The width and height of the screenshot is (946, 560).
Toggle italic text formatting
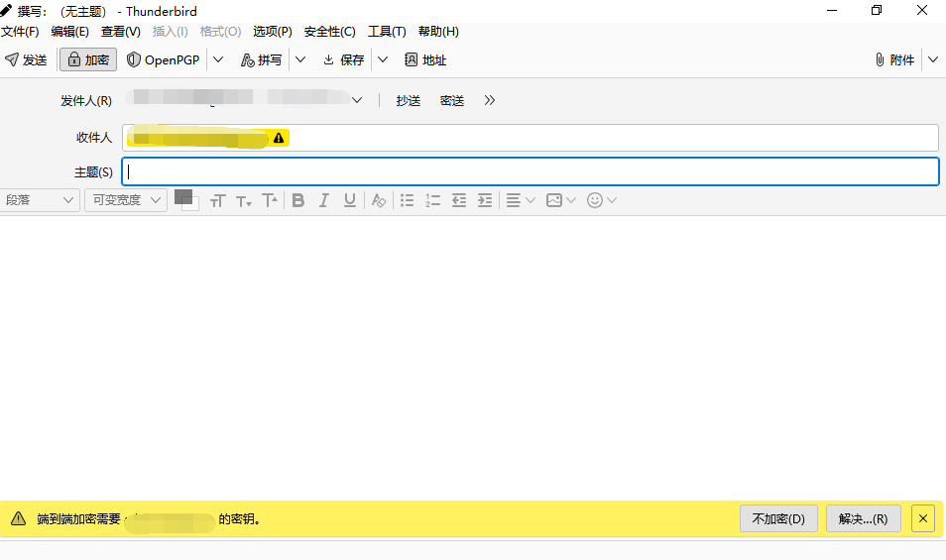pyautogui.click(x=323, y=200)
